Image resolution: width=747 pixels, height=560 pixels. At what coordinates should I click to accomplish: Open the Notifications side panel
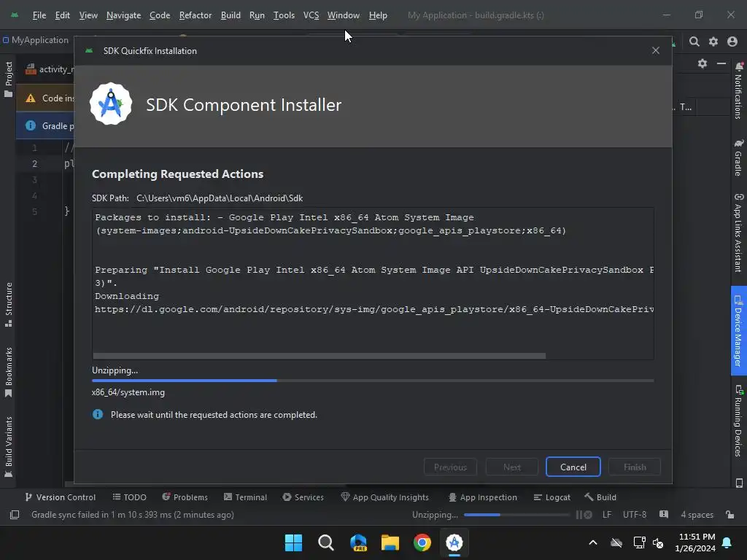pos(738,90)
